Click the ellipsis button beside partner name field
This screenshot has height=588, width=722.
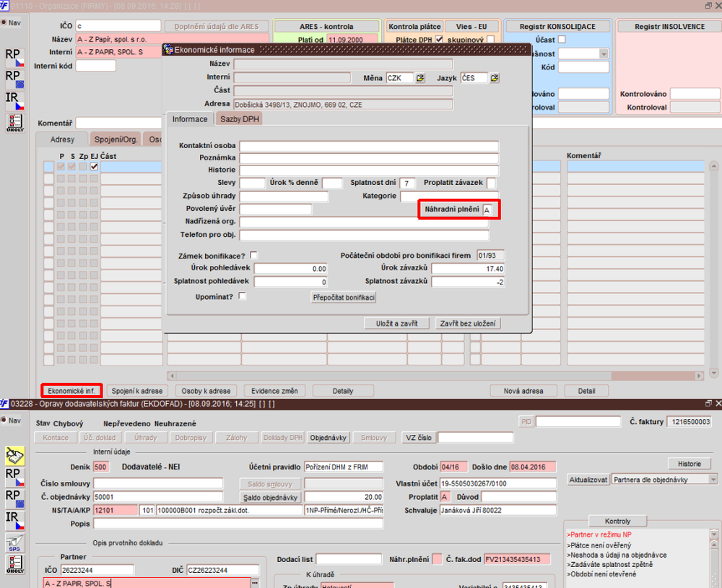[x=255, y=583]
